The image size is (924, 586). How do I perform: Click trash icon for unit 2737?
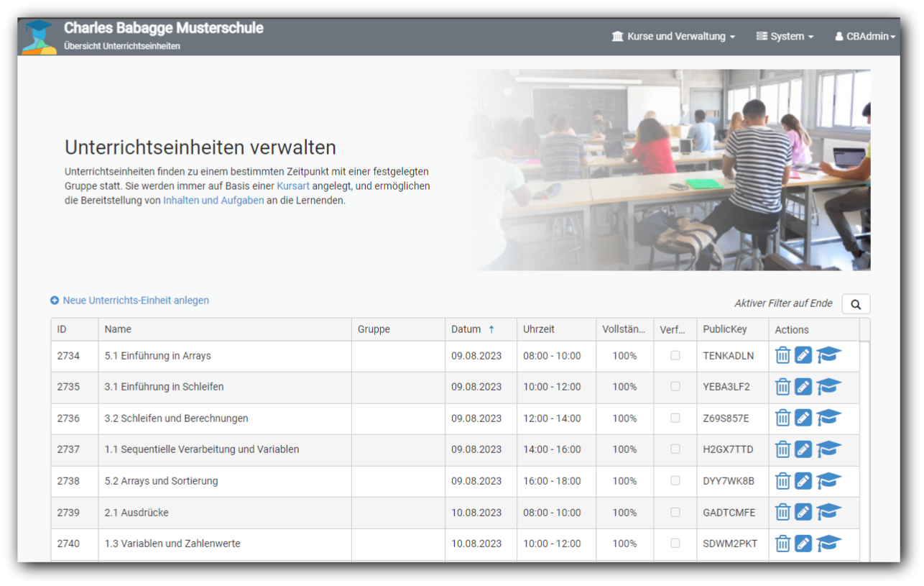tap(782, 449)
